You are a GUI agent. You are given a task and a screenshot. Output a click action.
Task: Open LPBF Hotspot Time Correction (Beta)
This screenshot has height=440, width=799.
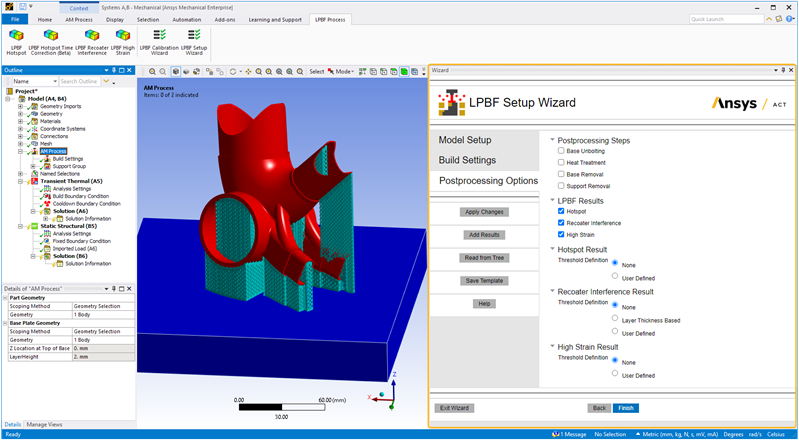(x=50, y=42)
